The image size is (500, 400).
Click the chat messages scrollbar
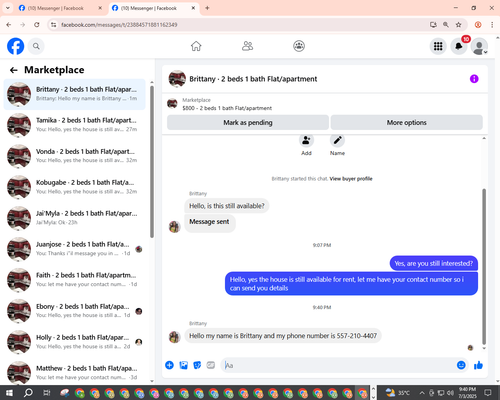[x=484, y=267]
